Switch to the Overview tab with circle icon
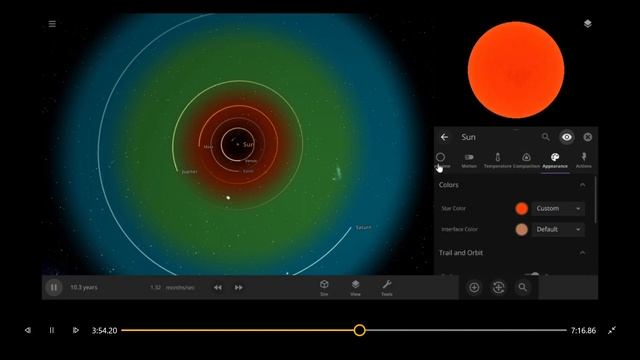The image size is (640, 360). (441, 160)
